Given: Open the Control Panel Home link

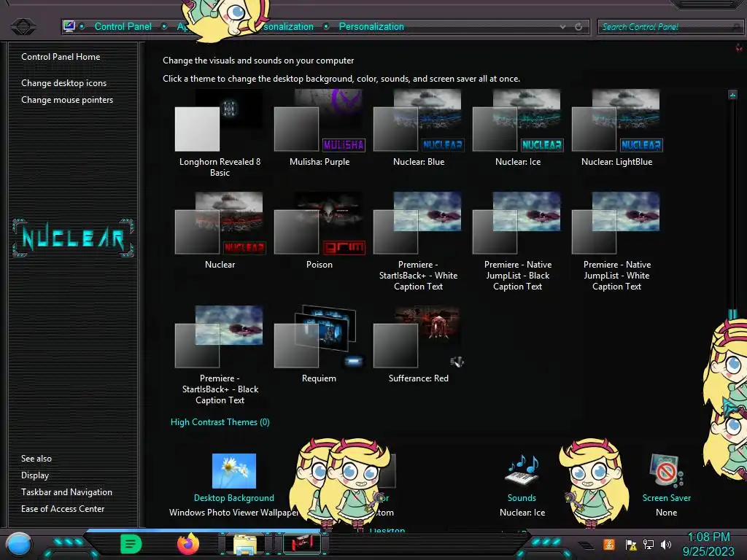Looking at the screenshot, I should (x=61, y=57).
